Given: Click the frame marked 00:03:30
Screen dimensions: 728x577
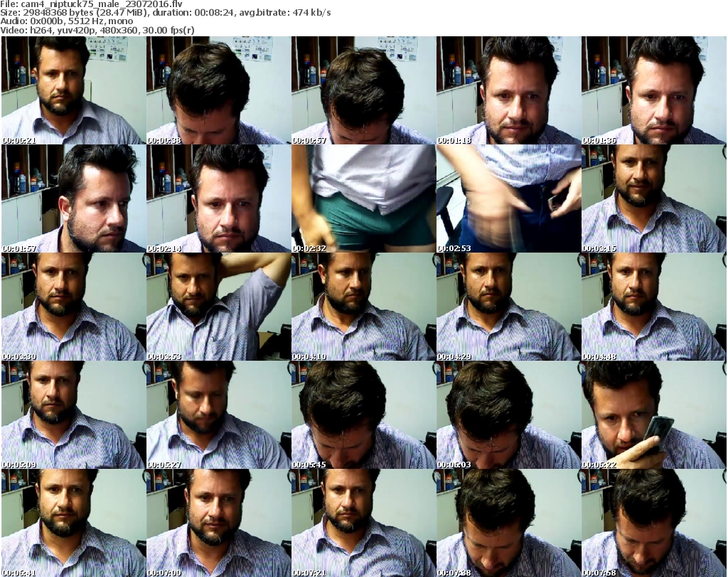Looking at the screenshot, I should [x=73, y=307].
